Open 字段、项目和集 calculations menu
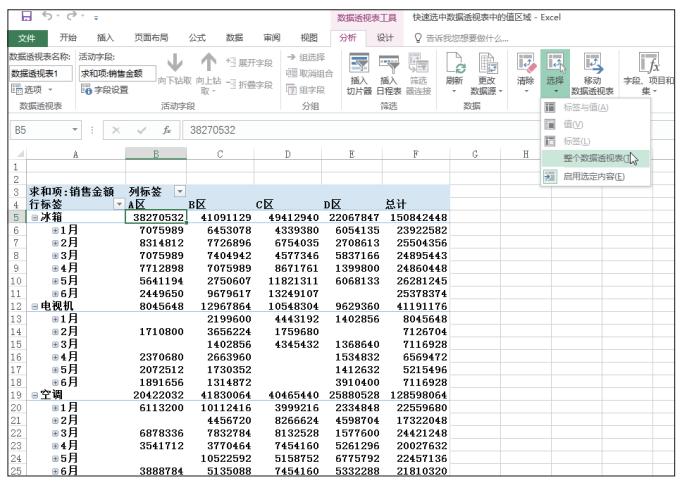 648,74
